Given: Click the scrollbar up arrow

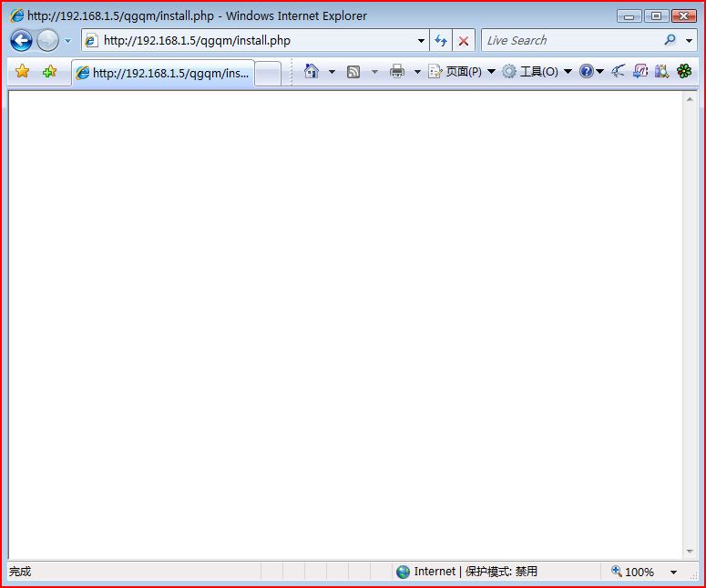Looking at the screenshot, I should [690, 99].
